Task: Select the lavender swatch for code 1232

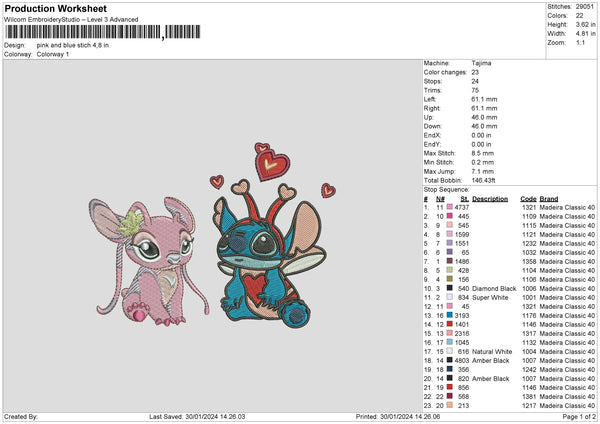Action: [450, 243]
